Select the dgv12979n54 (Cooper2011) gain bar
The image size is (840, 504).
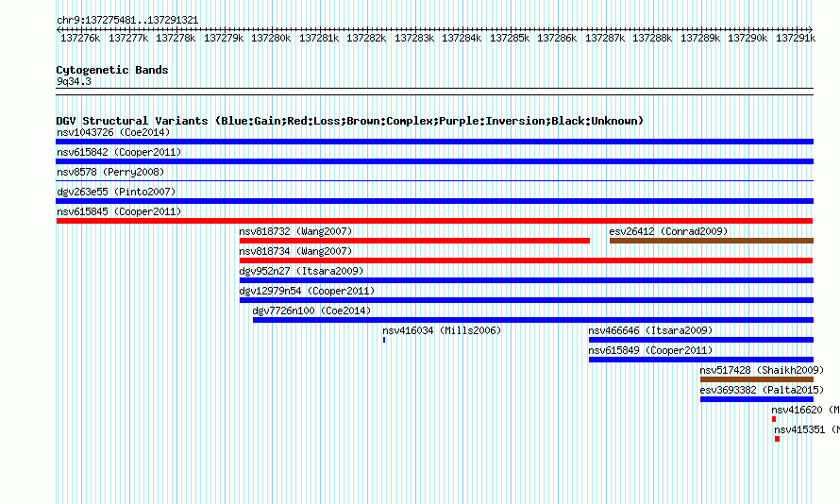tap(527, 300)
